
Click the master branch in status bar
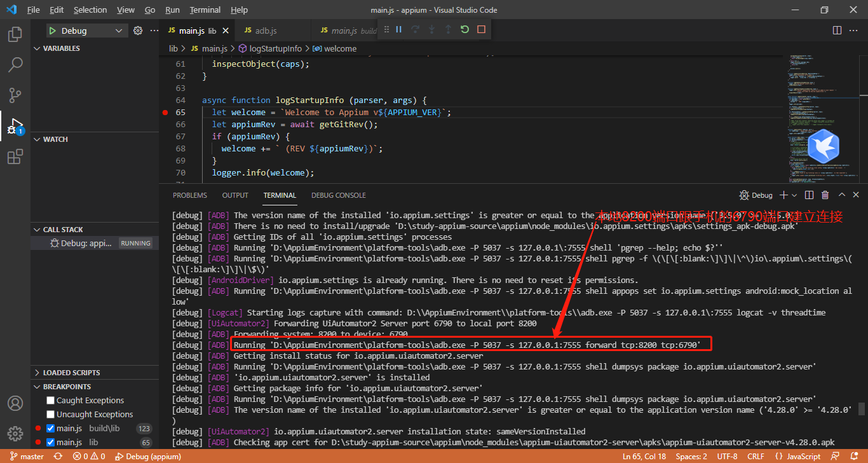27,457
